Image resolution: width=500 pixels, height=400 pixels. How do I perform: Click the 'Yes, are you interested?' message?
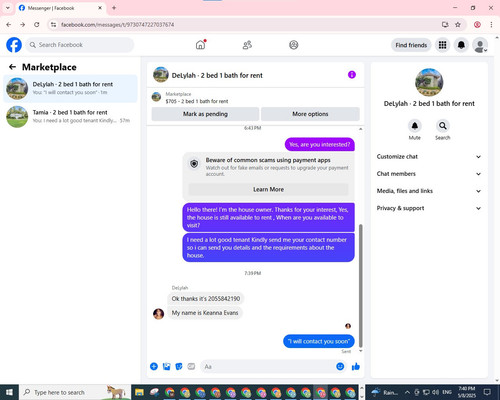point(320,144)
